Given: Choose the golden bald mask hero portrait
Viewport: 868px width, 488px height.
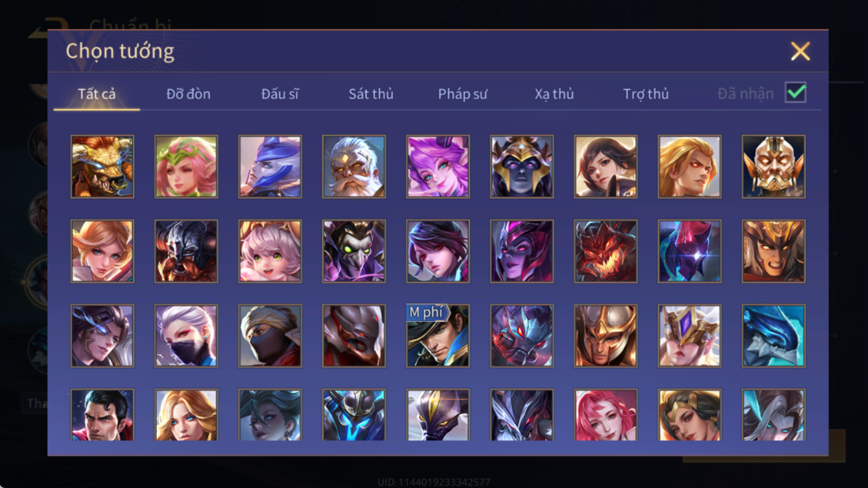Looking at the screenshot, I should (773, 167).
